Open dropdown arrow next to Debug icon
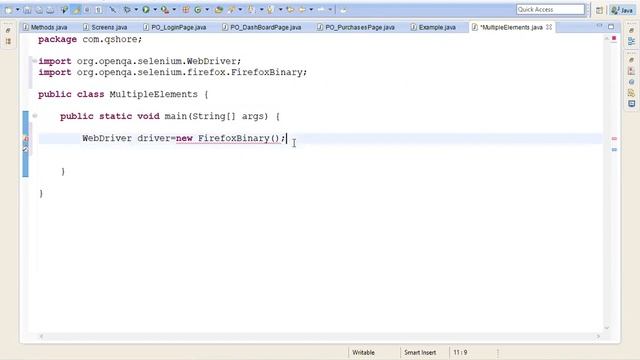Image resolution: width=640 pixels, height=360 pixels. pos(136,9)
